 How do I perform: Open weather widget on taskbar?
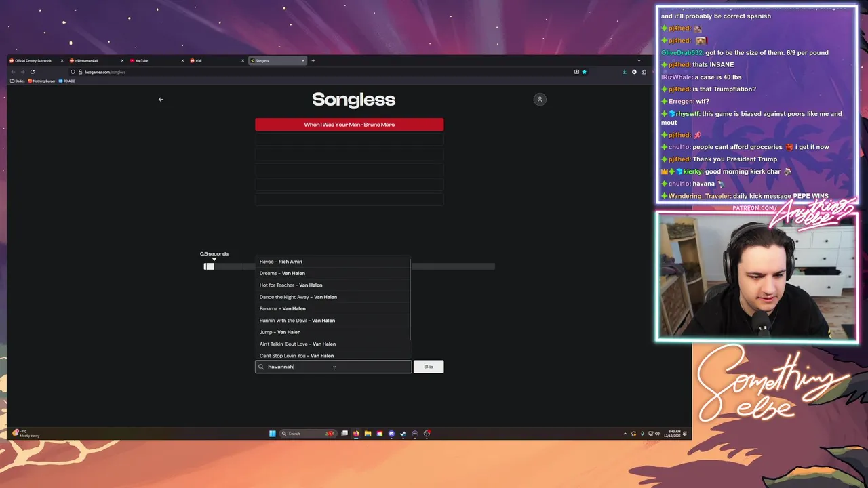26,434
